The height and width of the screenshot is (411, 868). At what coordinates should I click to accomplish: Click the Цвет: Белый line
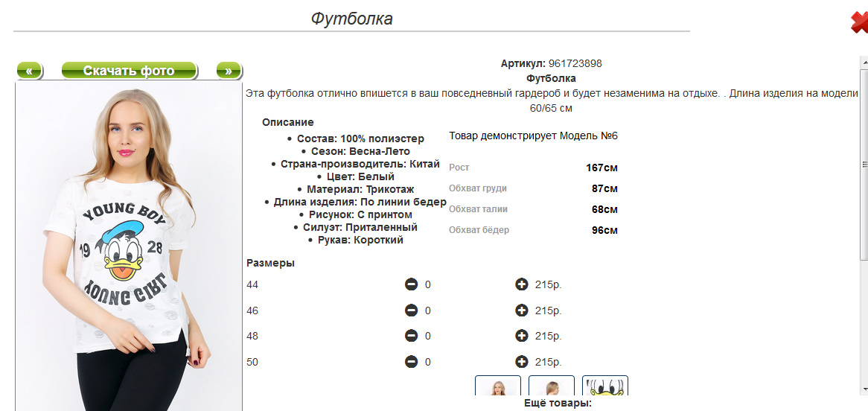[360, 176]
